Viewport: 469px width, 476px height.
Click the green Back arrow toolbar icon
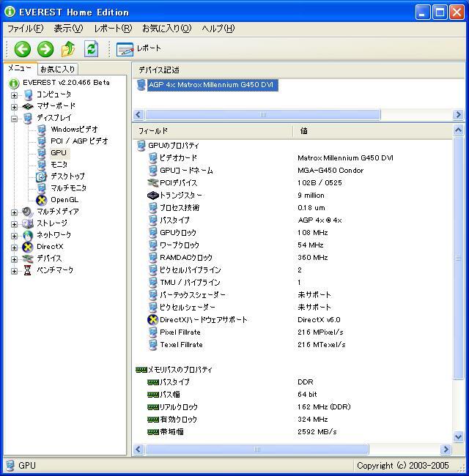(22, 49)
